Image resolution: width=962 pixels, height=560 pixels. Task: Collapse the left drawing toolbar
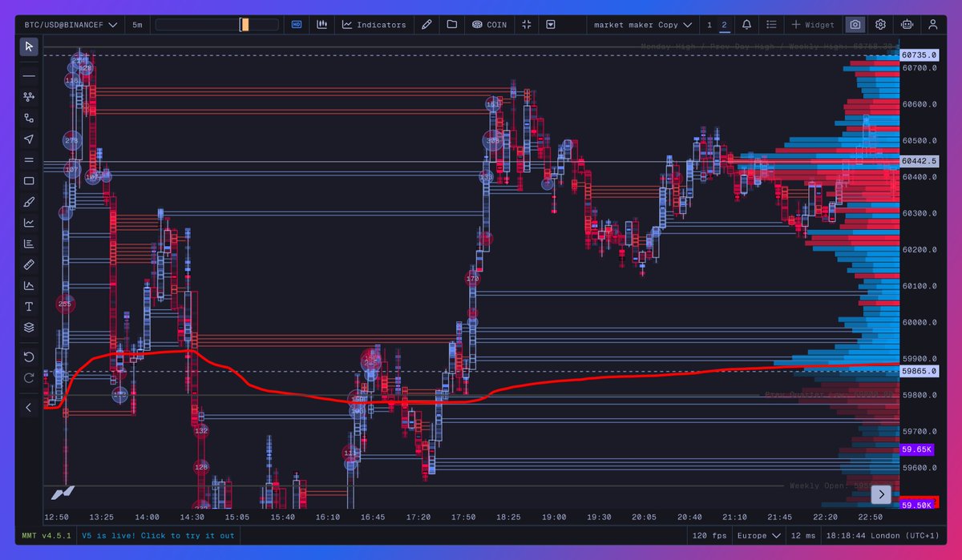29,407
